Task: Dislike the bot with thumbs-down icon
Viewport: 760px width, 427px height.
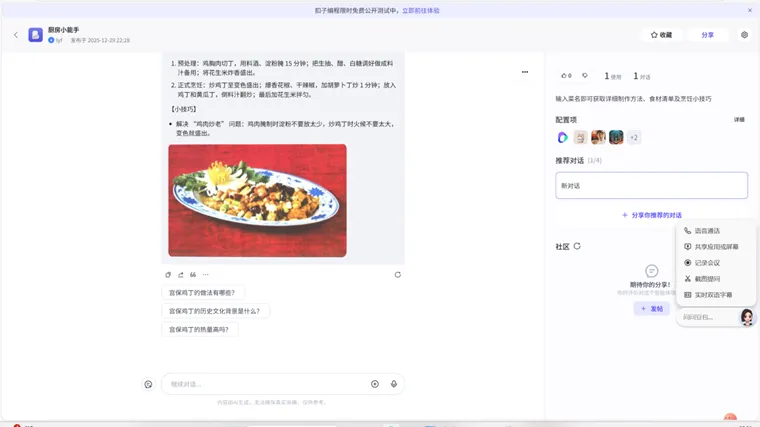Action: point(585,76)
